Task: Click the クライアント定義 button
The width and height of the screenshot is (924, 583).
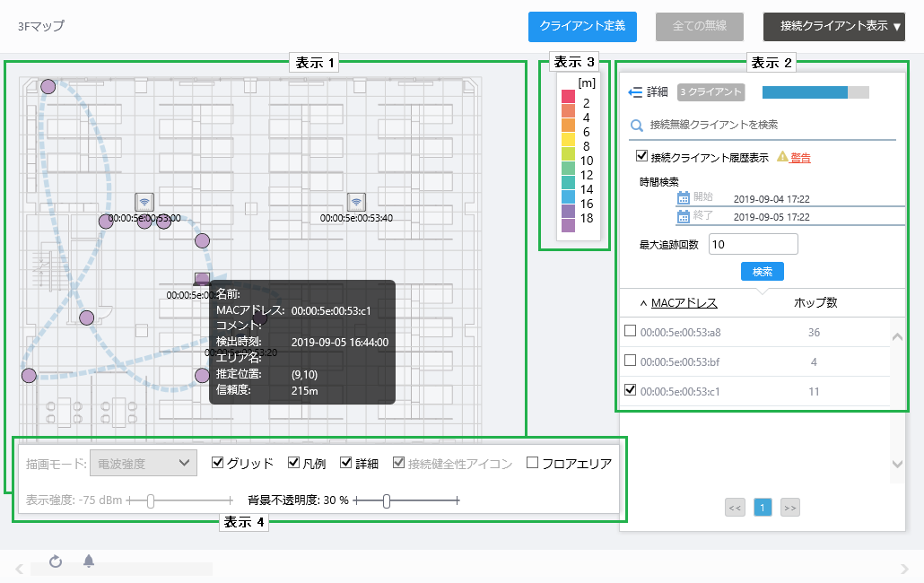Action: tap(582, 27)
